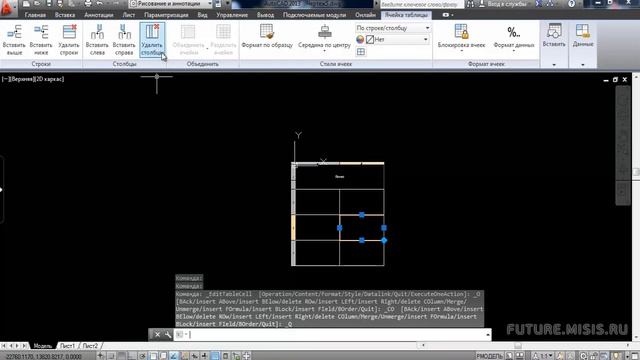Click the Данные (data) table icon

(x=582, y=31)
